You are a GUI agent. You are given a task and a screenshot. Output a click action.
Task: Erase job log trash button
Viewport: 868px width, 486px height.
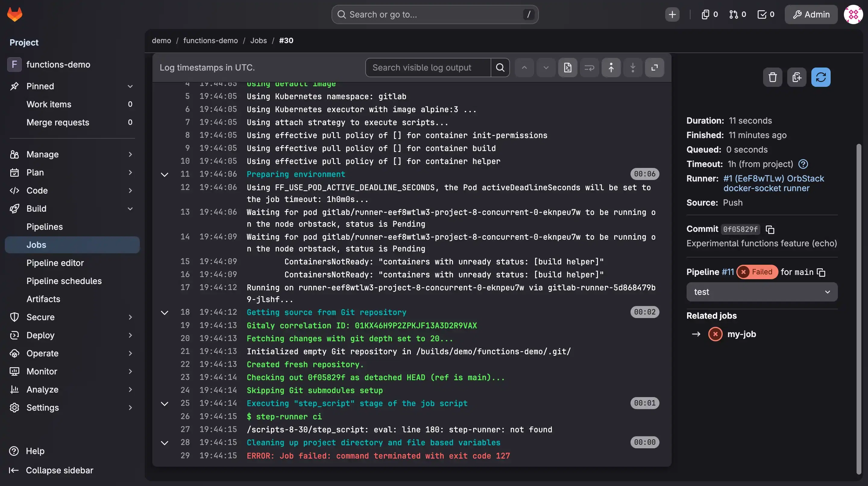click(773, 77)
